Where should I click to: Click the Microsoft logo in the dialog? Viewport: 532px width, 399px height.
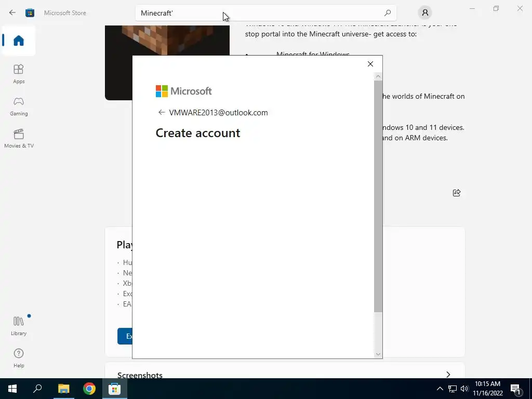183,91
